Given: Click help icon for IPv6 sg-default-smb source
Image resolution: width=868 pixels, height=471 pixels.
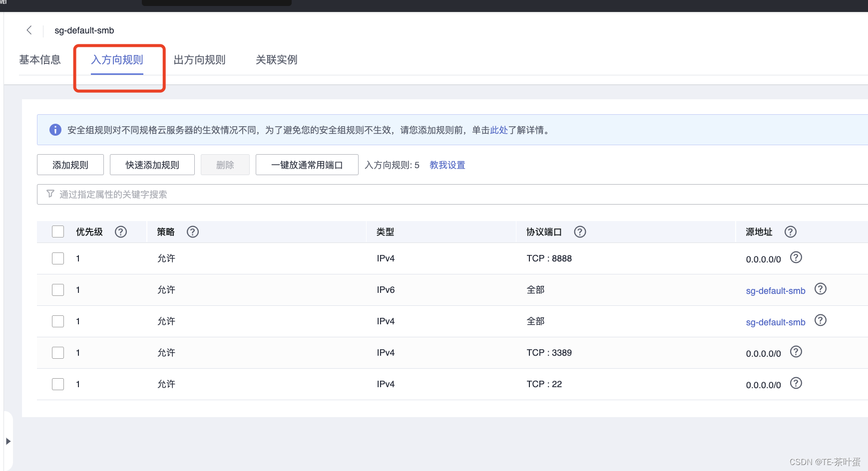Looking at the screenshot, I should [x=821, y=289].
